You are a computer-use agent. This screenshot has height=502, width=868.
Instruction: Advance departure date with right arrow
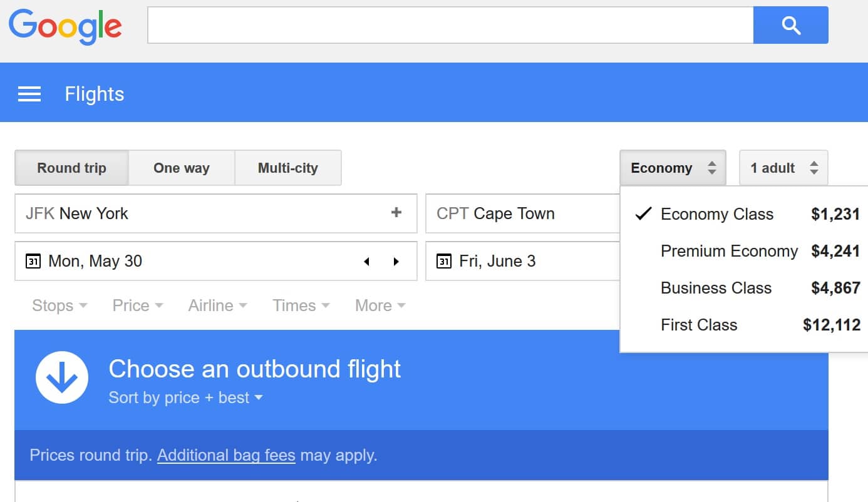pos(396,262)
